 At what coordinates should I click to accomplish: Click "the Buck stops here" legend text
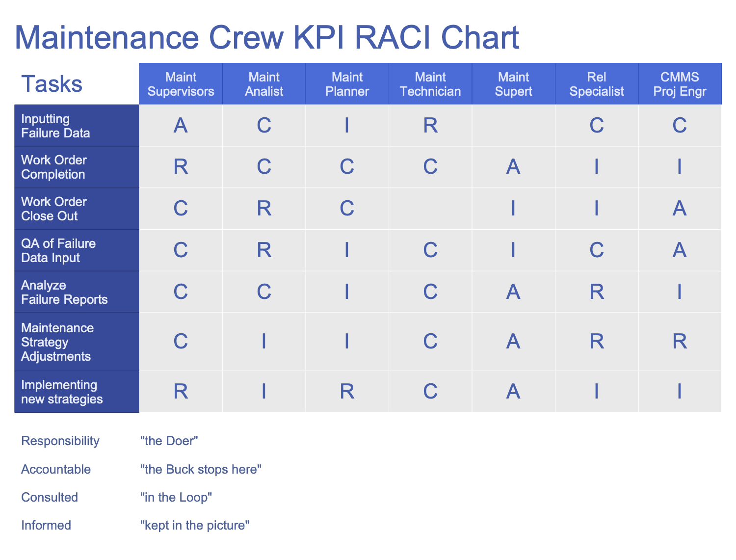[x=201, y=469]
